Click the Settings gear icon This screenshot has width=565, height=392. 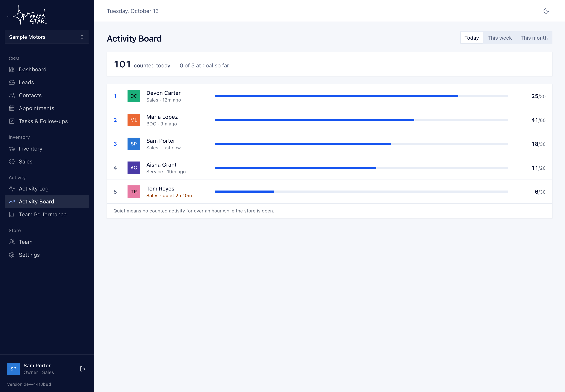[x=12, y=255]
